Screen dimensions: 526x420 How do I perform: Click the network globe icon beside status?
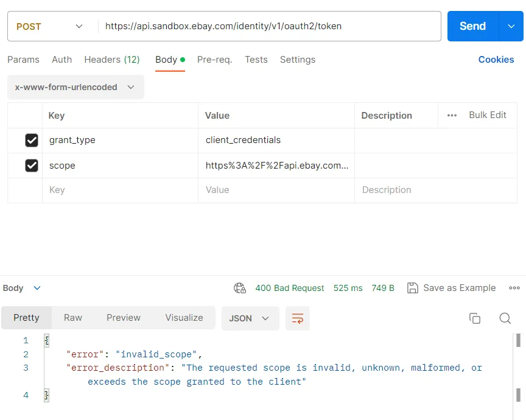coord(240,288)
